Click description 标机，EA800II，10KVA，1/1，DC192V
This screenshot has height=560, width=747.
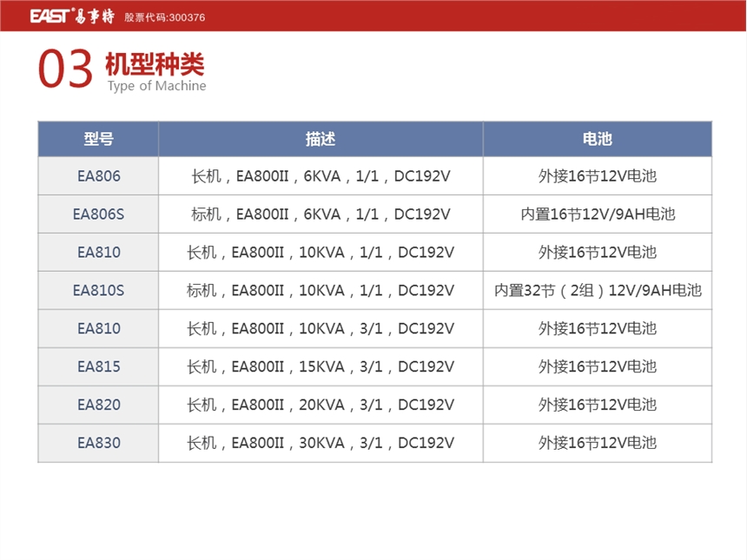[321, 291]
